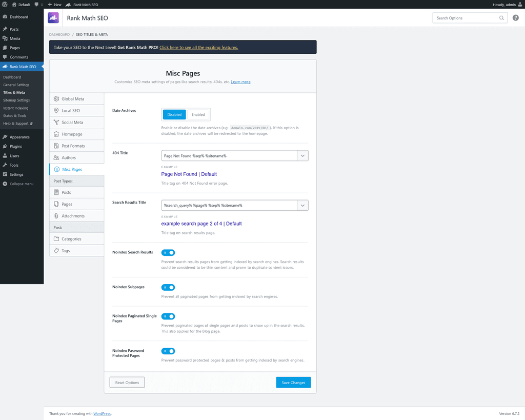This screenshot has width=525, height=420.
Task: Collapse the admin sidebar menu
Action: (22, 184)
